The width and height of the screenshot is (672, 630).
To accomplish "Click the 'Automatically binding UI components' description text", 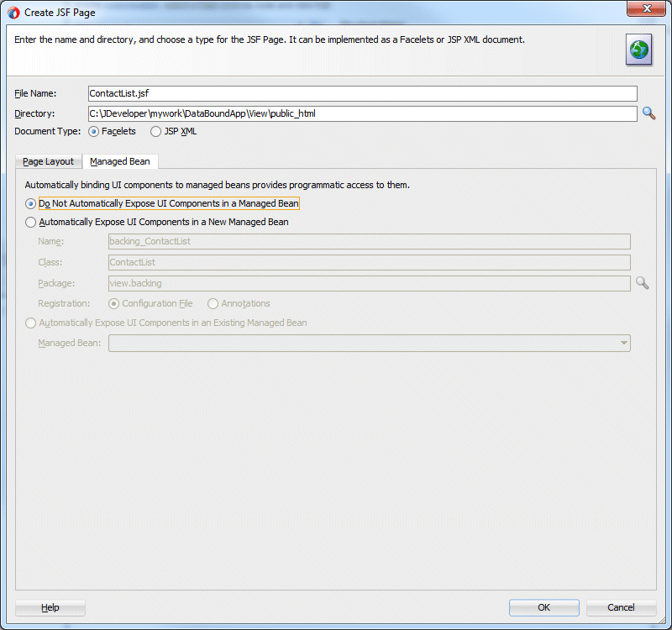I will tap(218, 185).
